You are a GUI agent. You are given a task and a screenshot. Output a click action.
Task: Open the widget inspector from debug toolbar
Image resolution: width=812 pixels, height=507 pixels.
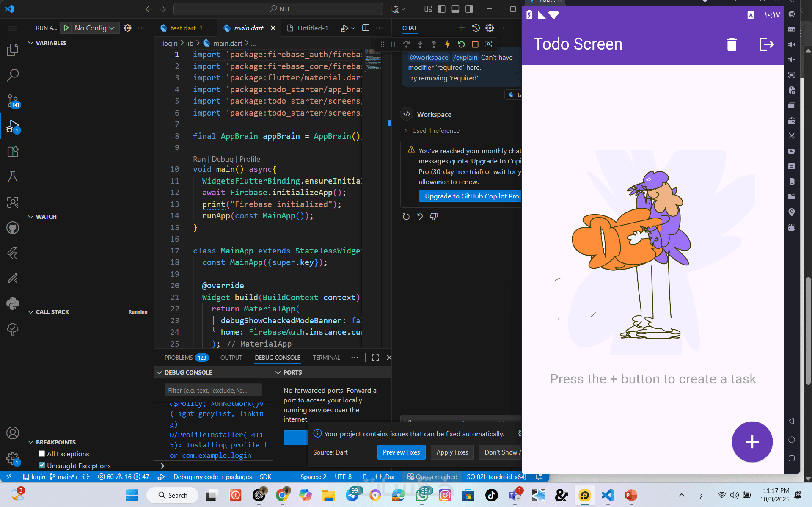[x=489, y=44]
